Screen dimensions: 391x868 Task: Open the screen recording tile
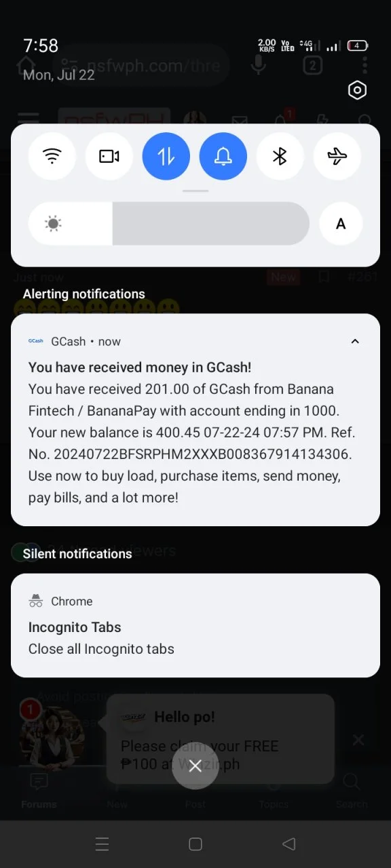pyautogui.click(x=109, y=157)
